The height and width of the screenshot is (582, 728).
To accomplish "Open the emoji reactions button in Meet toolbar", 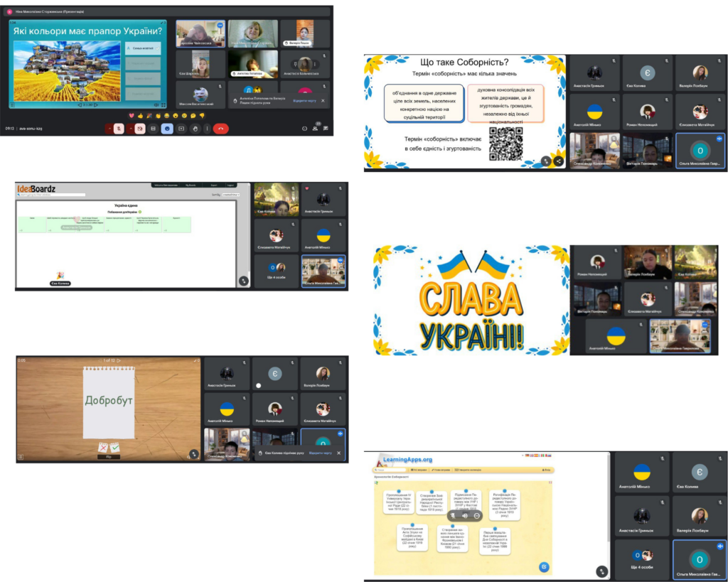I will pyautogui.click(x=167, y=129).
